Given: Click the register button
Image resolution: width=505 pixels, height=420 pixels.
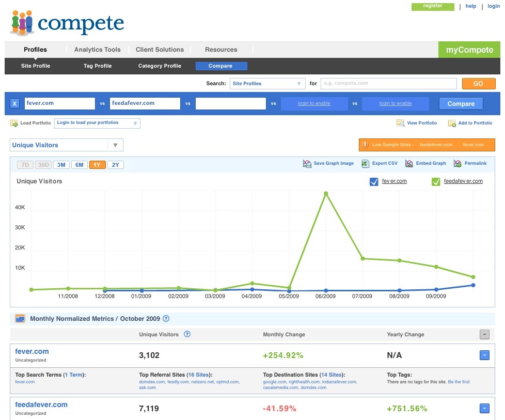Looking at the screenshot, I should [433, 6].
